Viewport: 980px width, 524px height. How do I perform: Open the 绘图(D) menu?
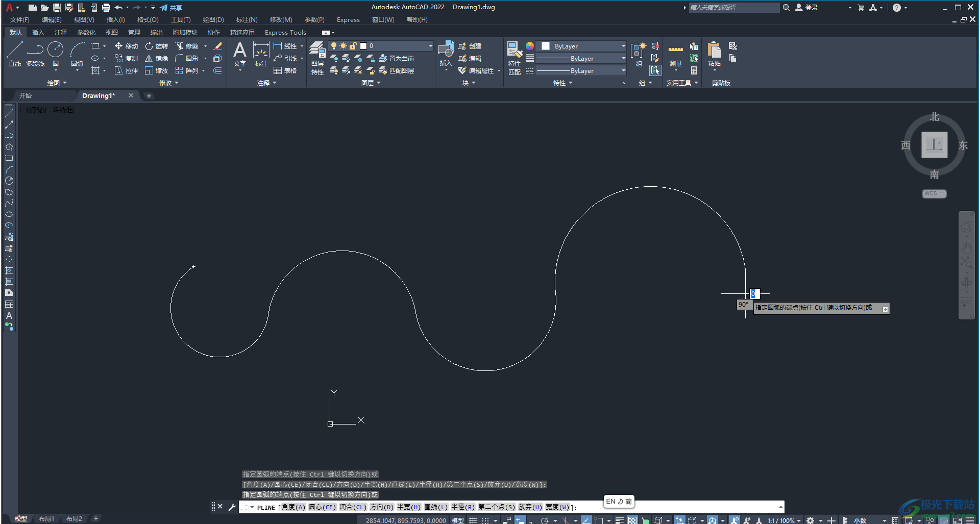pyautogui.click(x=213, y=20)
